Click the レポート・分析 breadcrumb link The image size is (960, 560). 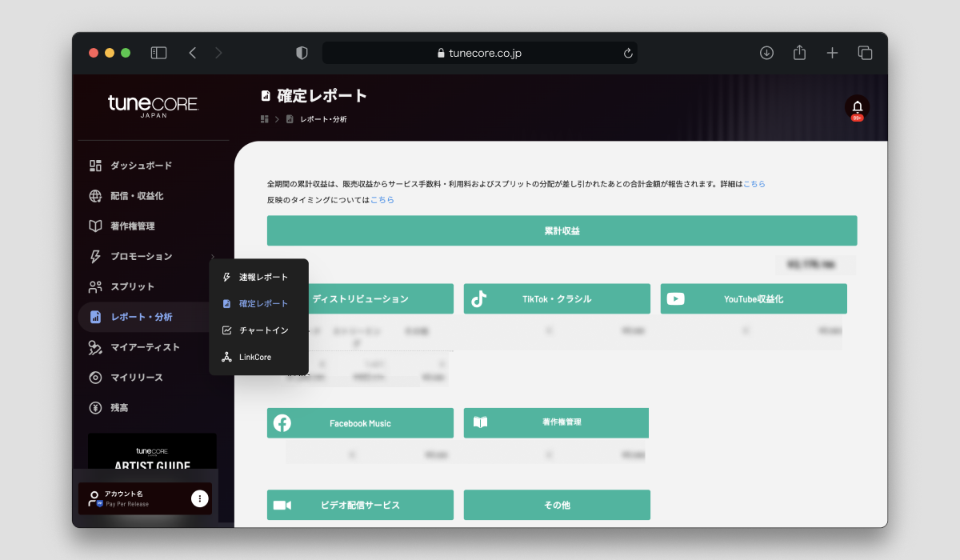[x=323, y=119]
